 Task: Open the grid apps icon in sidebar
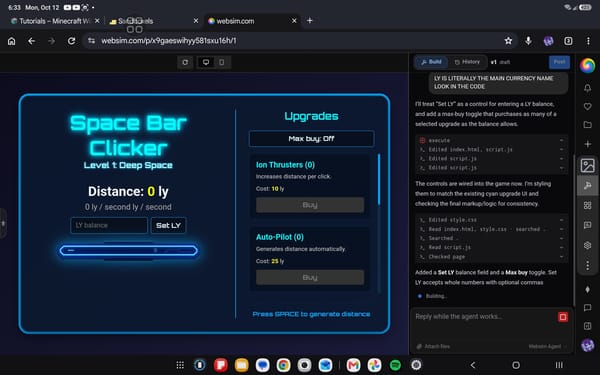coord(587,205)
